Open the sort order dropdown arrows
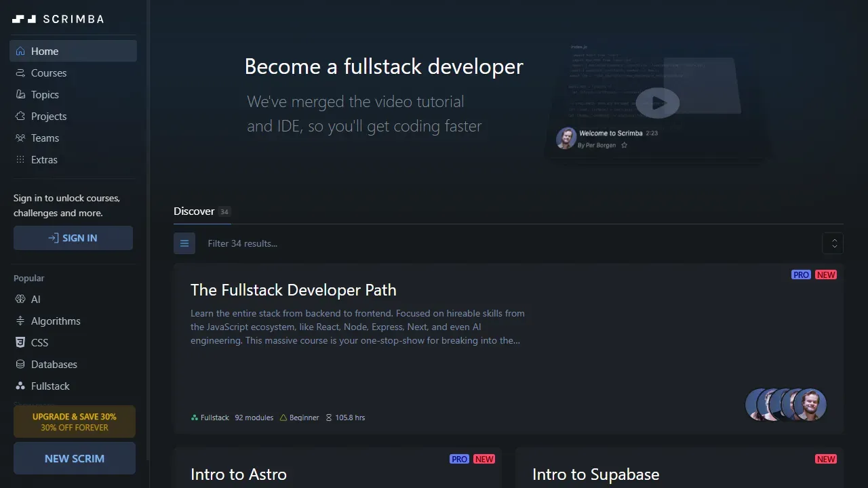868x488 pixels. [x=833, y=243]
